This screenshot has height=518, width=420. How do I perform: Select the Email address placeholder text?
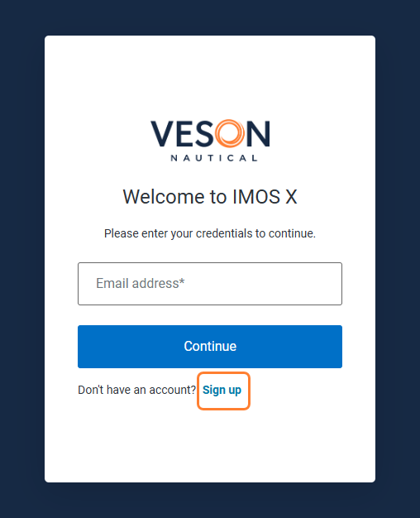click(x=141, y=284)
